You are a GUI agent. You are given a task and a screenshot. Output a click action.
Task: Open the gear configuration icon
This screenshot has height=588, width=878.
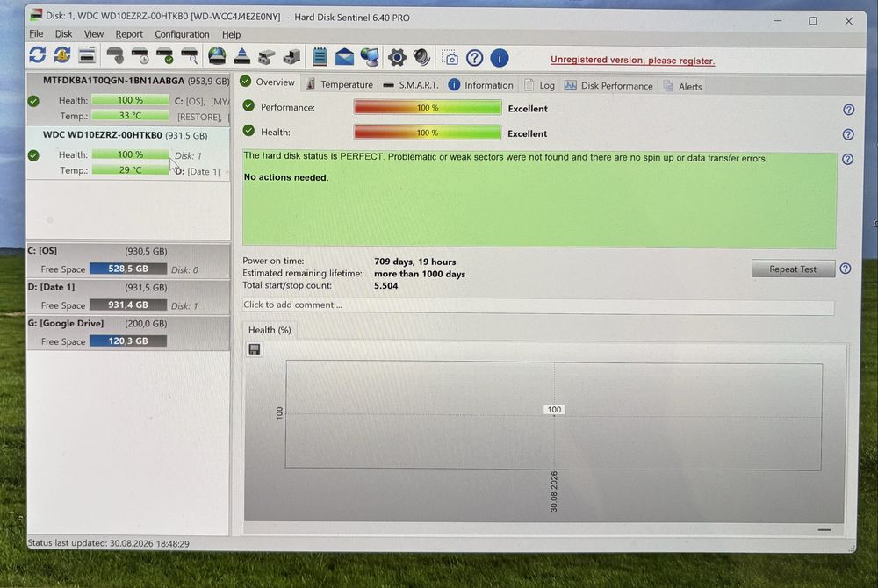point(397,57)
